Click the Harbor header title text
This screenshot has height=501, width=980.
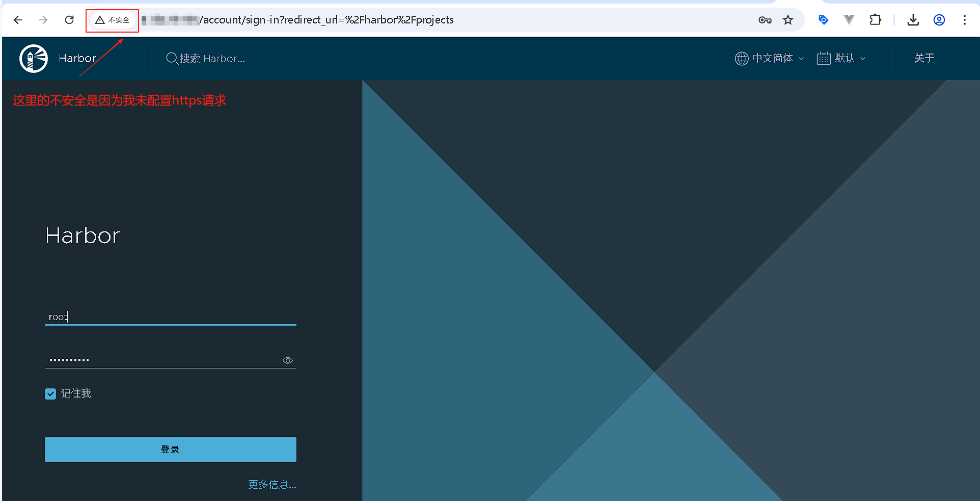click(x=77, y=59)
